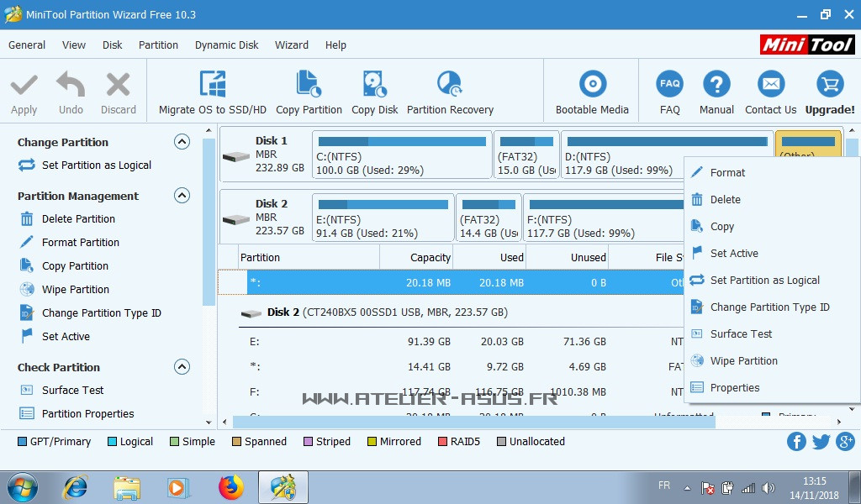This screenshot has height=504, width=861.
Task: Choose Change Partition Type ID in context menu
Action: 772,307
